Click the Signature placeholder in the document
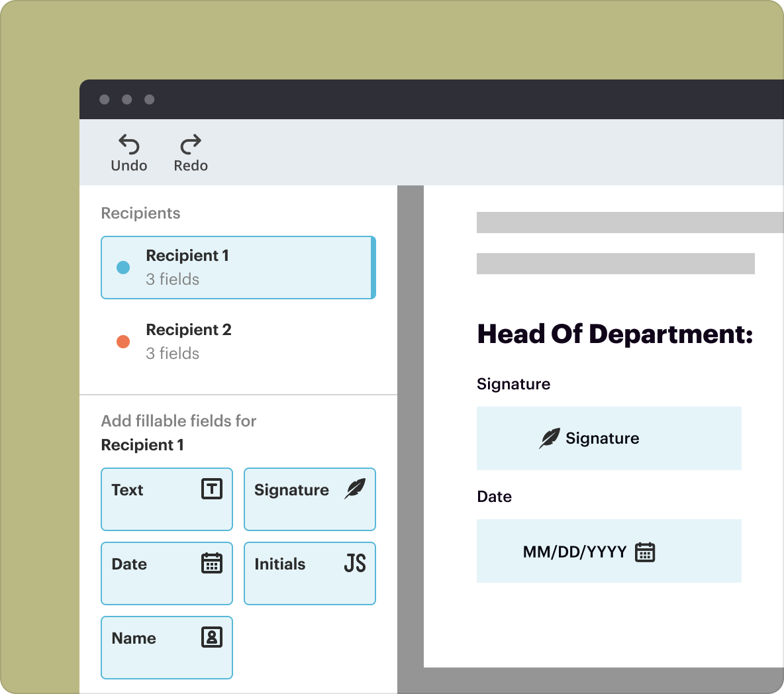The height and width of the screenshot is (694, 784). point(609,438)
